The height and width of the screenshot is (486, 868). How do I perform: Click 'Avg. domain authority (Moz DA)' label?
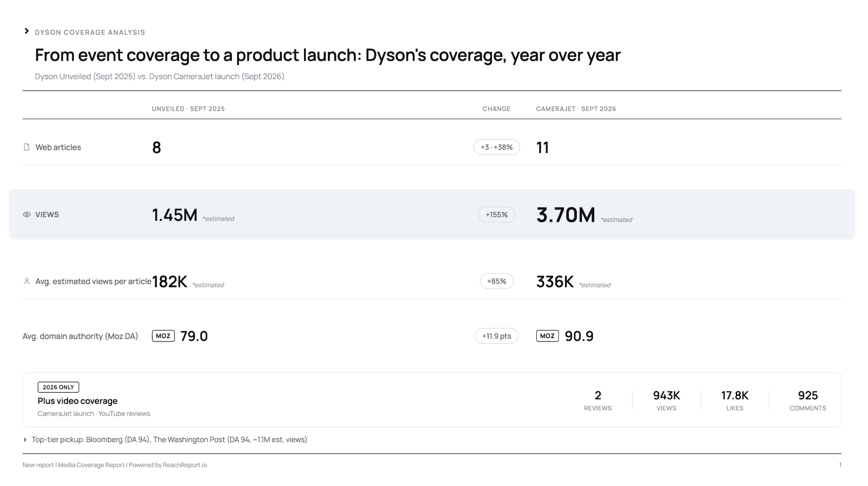coord(81,336)
